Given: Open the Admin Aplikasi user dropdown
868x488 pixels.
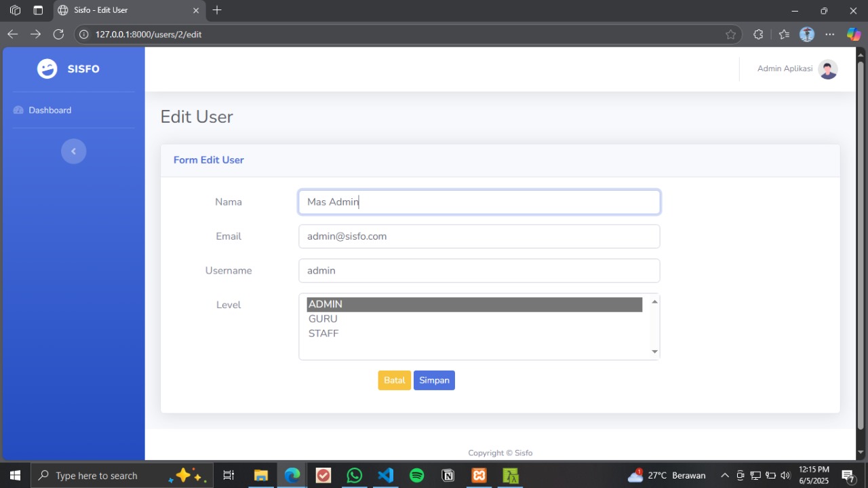Looking at the screenshot, I should pyautogui.click(x=785, y=69).
